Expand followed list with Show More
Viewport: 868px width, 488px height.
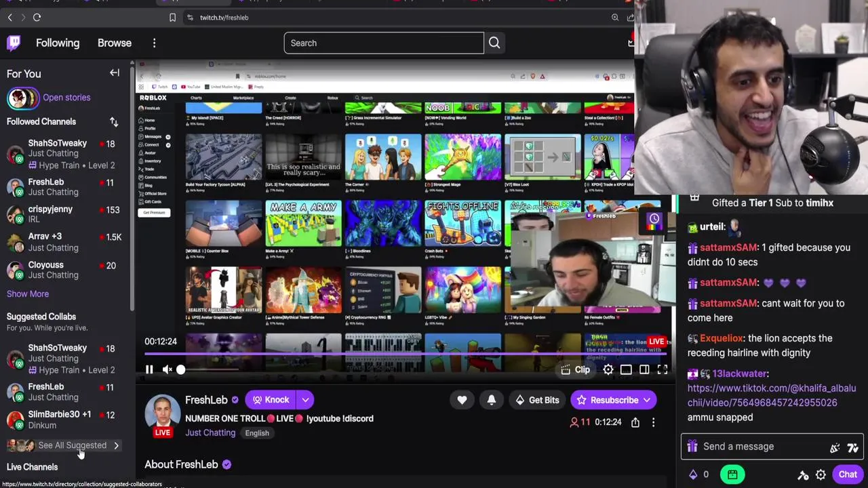click(28, 294)
